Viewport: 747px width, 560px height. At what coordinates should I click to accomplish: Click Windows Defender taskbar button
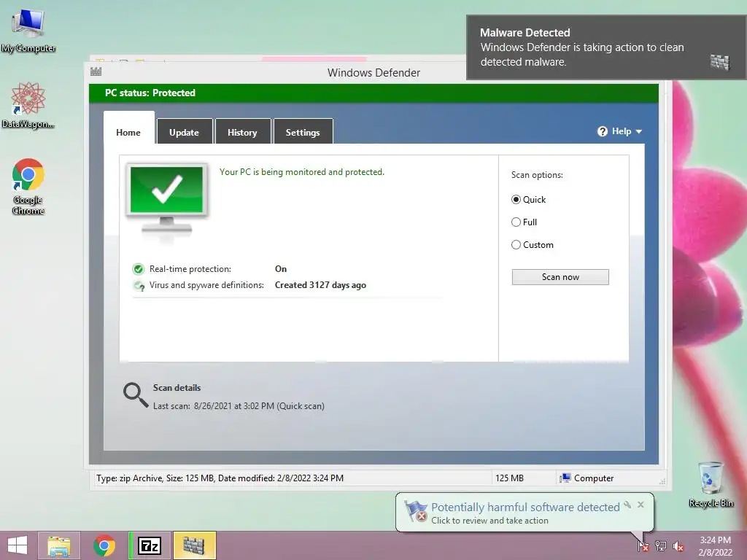[194, 545]
